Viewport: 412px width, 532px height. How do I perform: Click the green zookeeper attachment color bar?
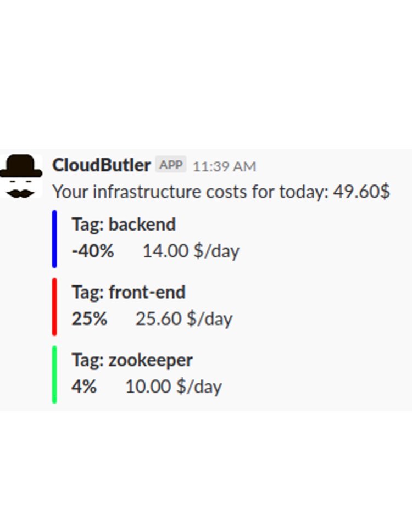(54, 374)
